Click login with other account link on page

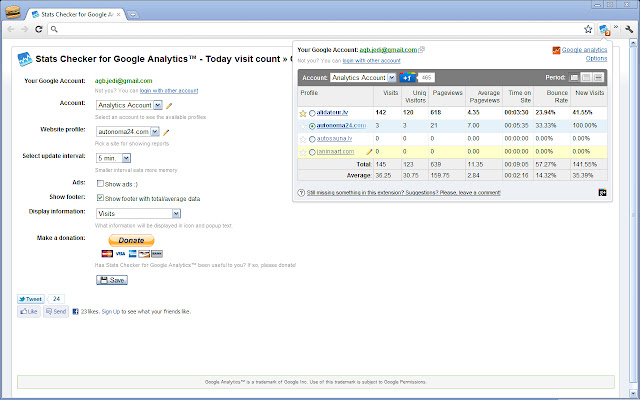pyautogui.click(x=169, y=91)
